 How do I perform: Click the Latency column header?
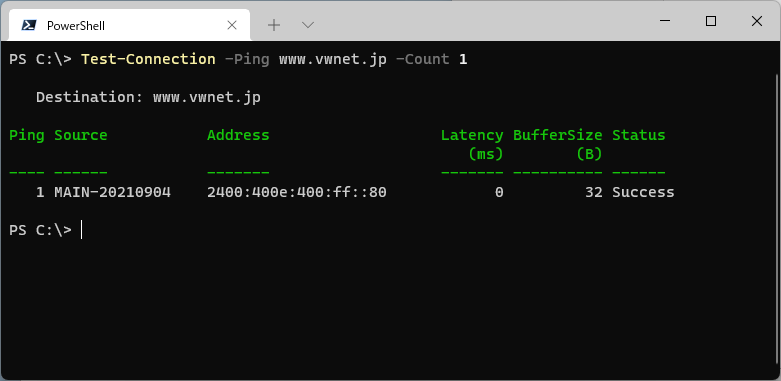point(472,135)
